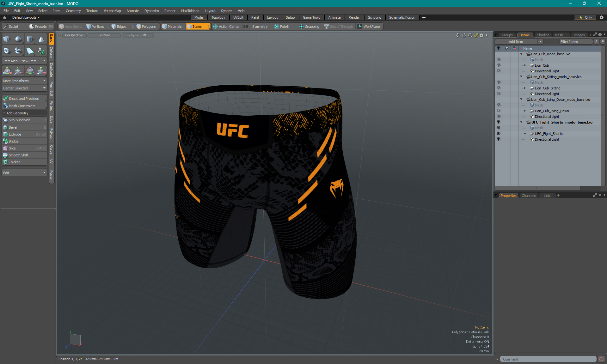Select the Text tool icon

pyautogui.click(x=41, y=51)
